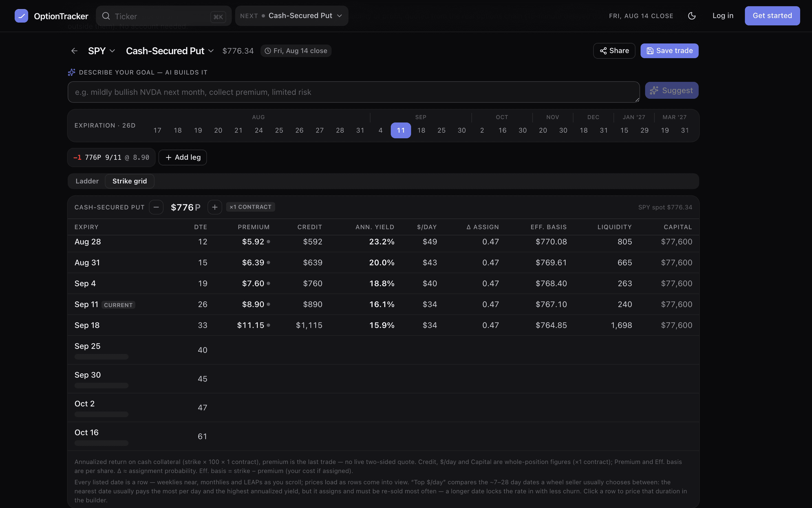Image resolution: width=812 pixels, height=508 pixels.
Task: Select Mar '27 31 expiration
Action: 685,130
